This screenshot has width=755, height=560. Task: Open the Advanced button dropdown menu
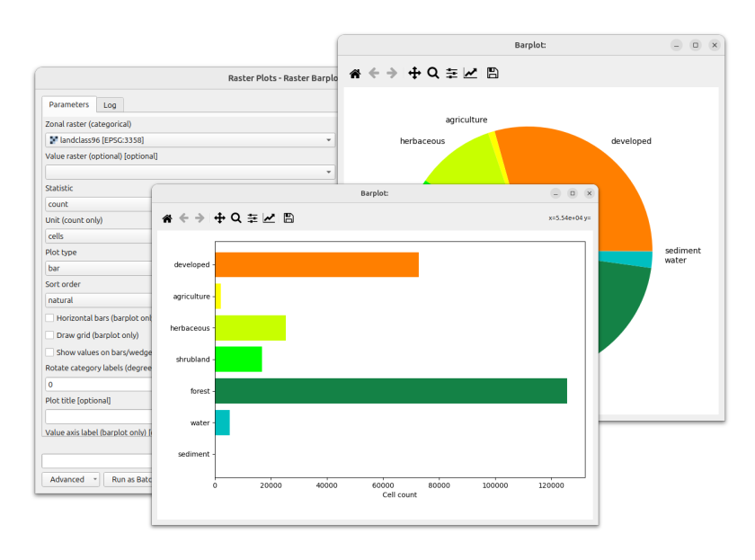tap(71, 480)
